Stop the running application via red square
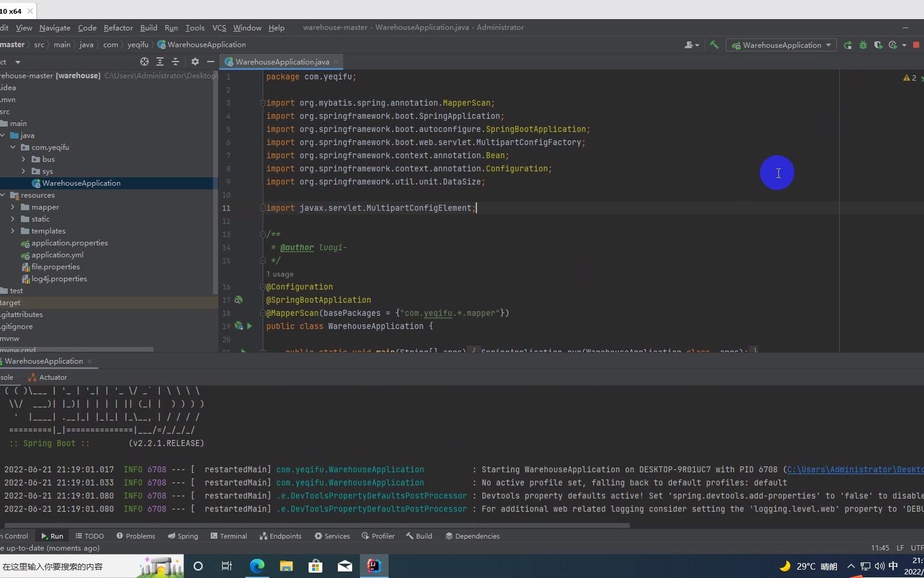Viewport: 924px width, 578px height. [916, 45]
